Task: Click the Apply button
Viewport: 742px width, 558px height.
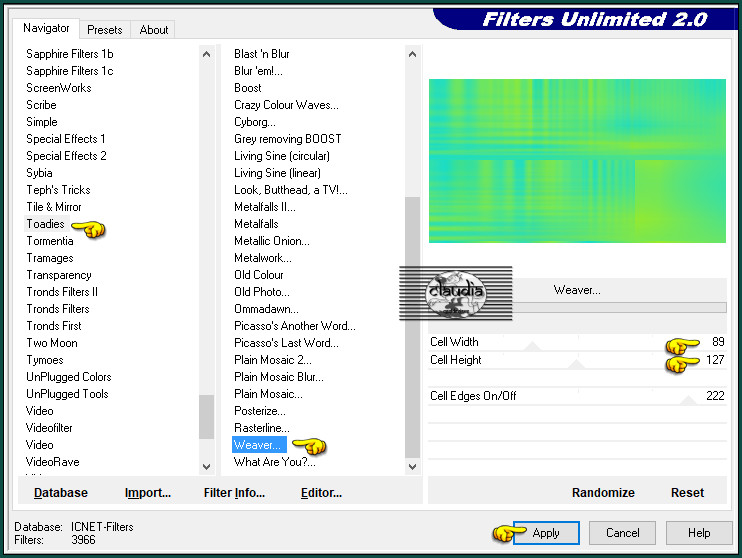Action: click(546, 533)
